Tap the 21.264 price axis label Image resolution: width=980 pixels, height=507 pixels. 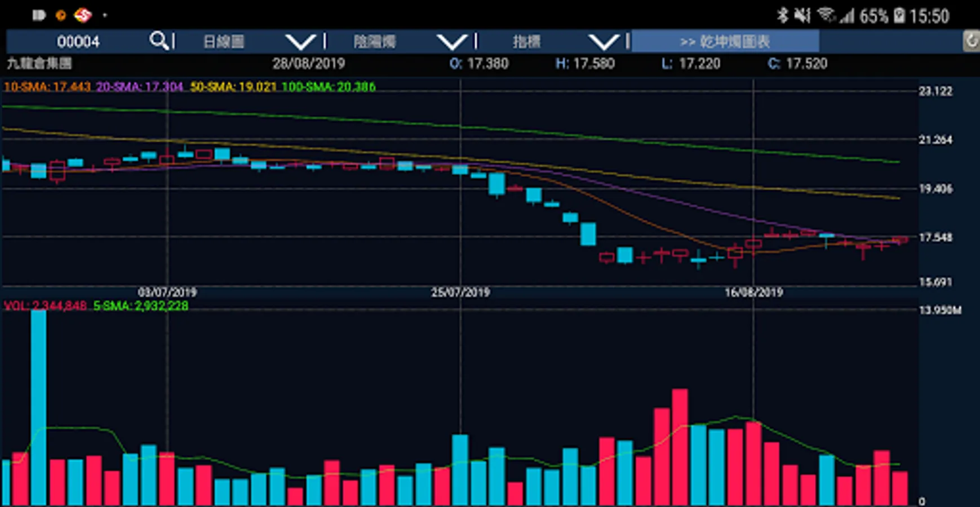(935, 140)
